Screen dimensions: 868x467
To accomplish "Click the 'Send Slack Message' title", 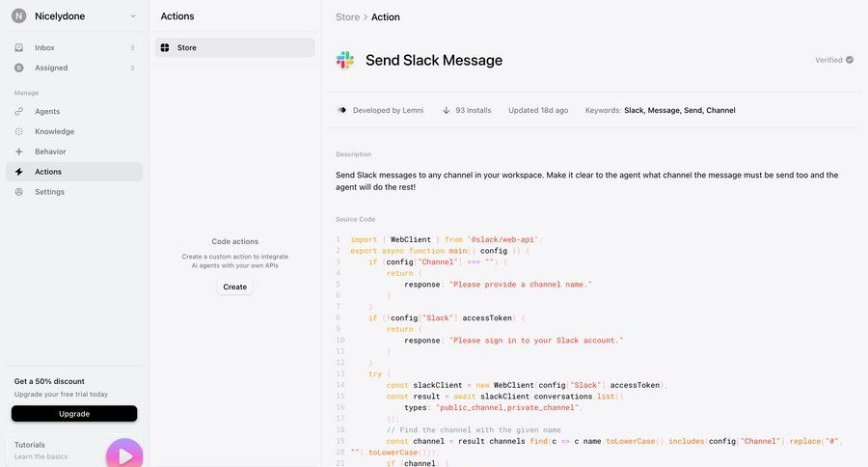I will pos(434,61).
